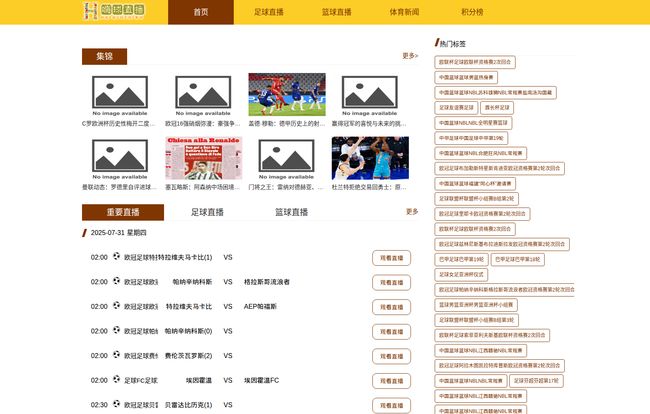The image size is (650, 414).
Task: Open the tag 酋长杯足球
Action: click(497, 108)
